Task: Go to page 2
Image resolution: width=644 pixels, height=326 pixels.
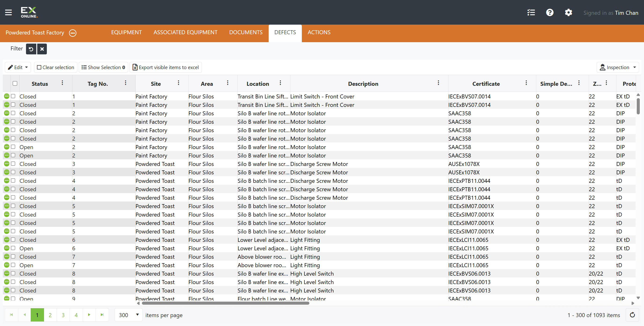Action: (x=50, y=315)
